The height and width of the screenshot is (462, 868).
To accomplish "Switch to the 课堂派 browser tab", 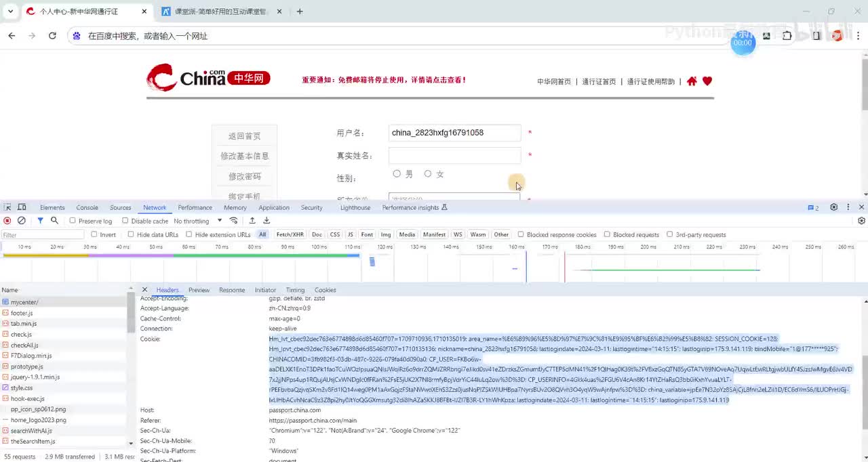I will pos(220,12).
